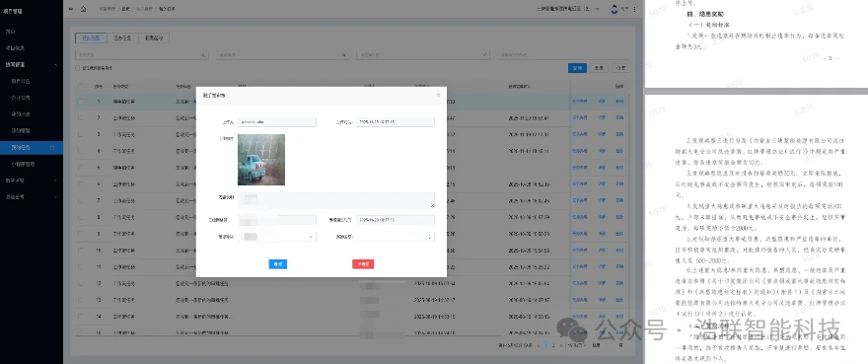
Task: Click the blue query button above the table
Action: (x=577, y=68)
